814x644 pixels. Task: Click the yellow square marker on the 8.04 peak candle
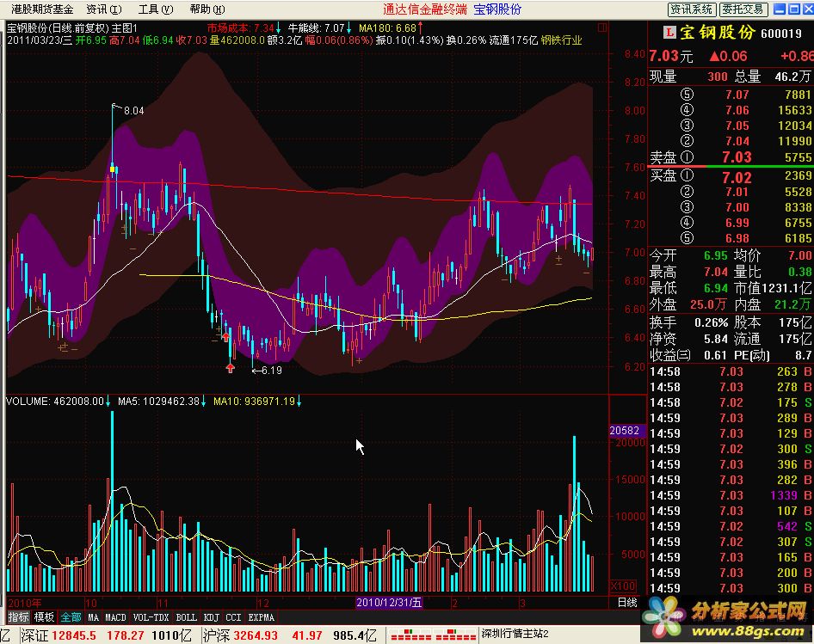tap(114, 169)
